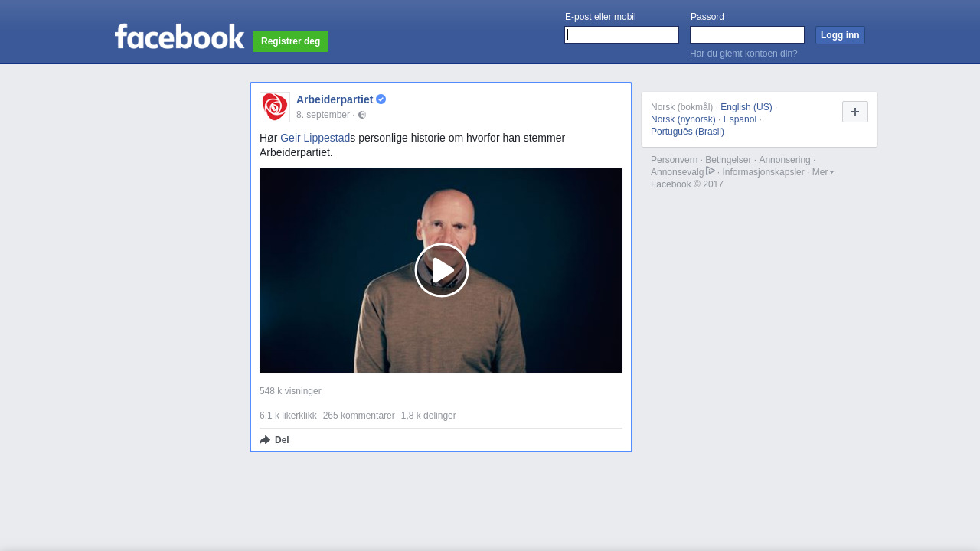Click the plus button for more languages
This screenshot has height=551, width=980.
[x=855, y=112]
